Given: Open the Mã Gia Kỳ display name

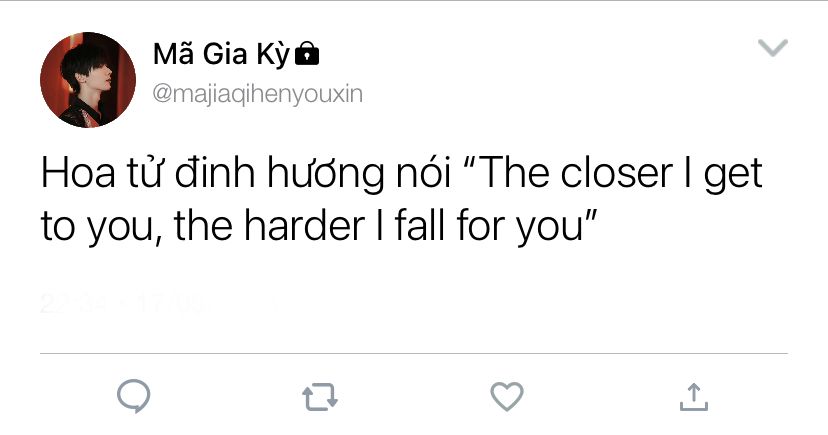Looking at the screenshot, I should (x=222, y=53).
